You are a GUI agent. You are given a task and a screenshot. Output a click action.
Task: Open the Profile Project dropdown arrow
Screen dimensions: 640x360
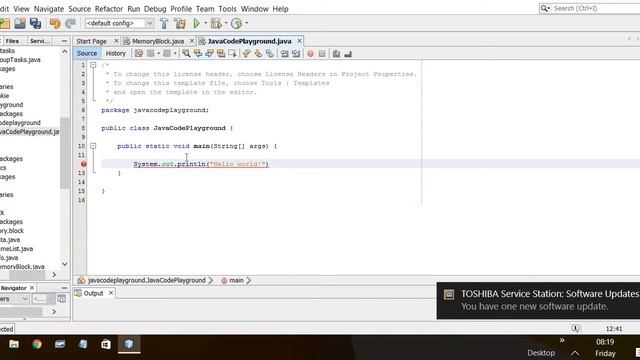pos(246,23)
